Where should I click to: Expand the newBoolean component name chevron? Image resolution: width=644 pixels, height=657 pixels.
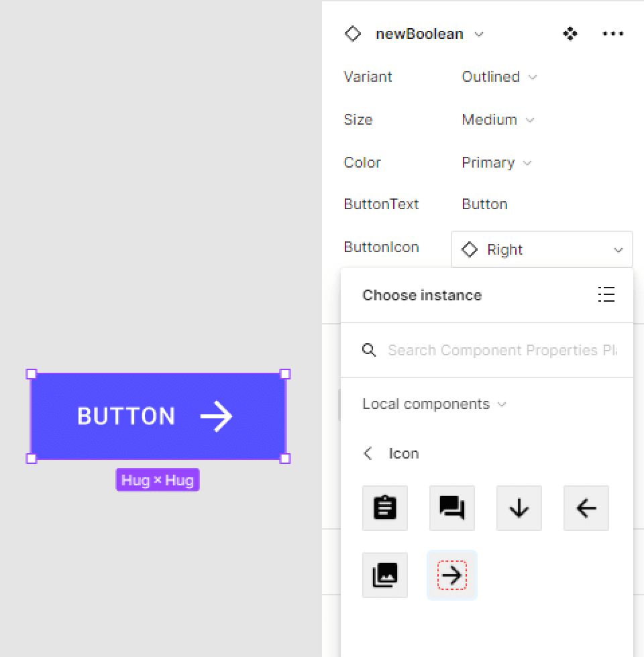tap(479, 34)
